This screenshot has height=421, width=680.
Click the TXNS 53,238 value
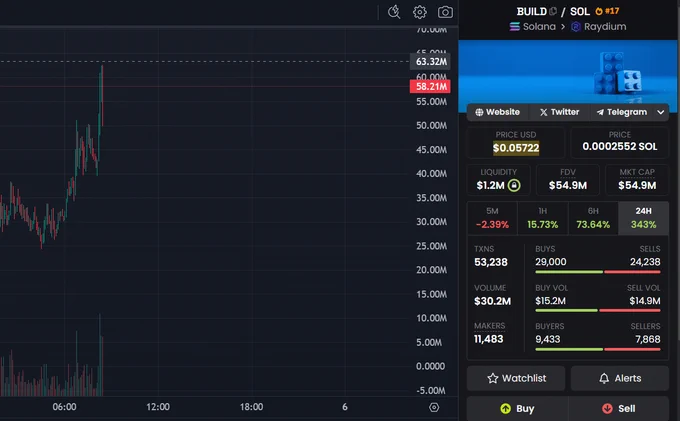tap(491, 262)
